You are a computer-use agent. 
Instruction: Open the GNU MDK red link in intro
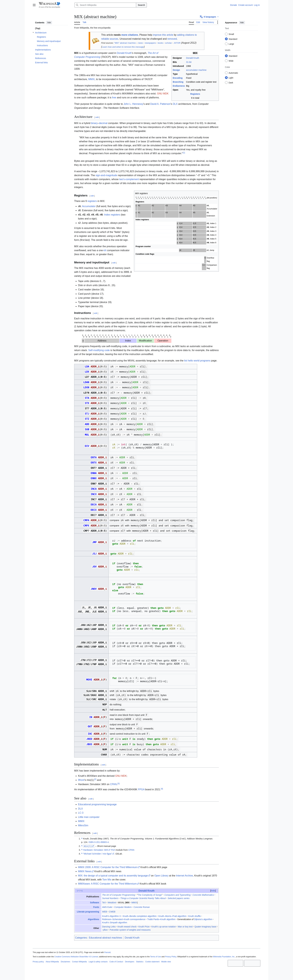point(163,94)
